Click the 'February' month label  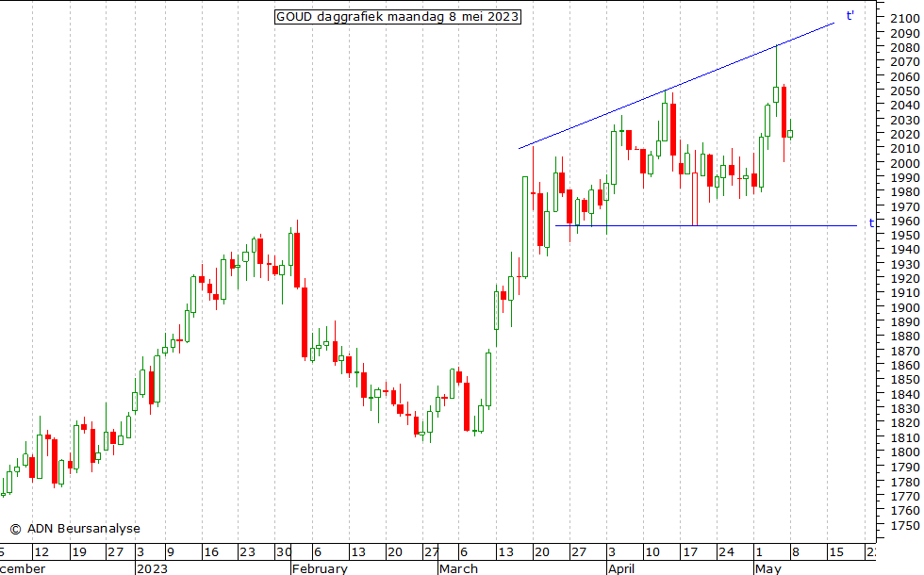point(320,568)
